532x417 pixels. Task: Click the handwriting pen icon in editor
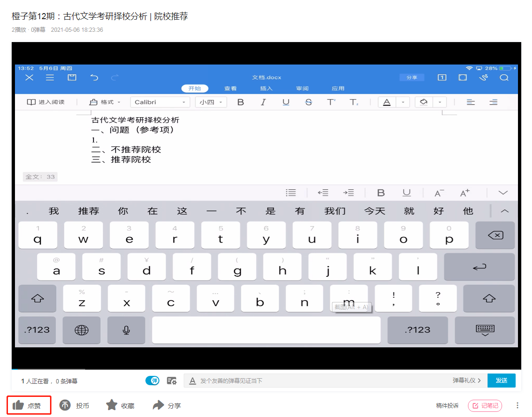483,78
